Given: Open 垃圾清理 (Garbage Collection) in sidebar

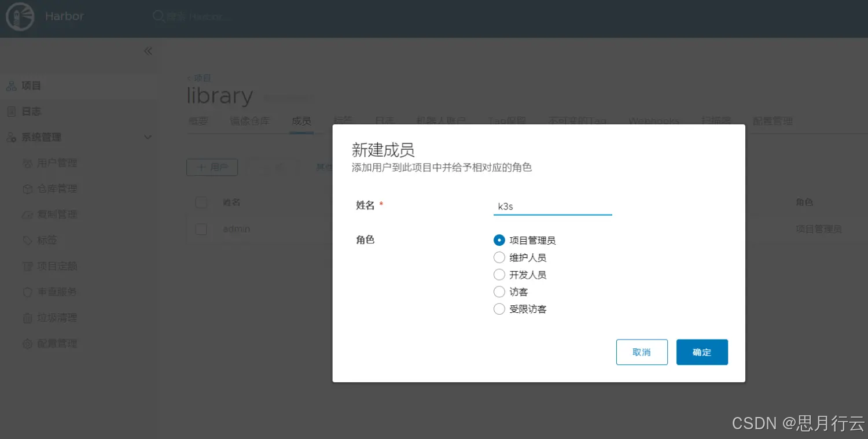Looking at the screenshot, I should 56,317.
